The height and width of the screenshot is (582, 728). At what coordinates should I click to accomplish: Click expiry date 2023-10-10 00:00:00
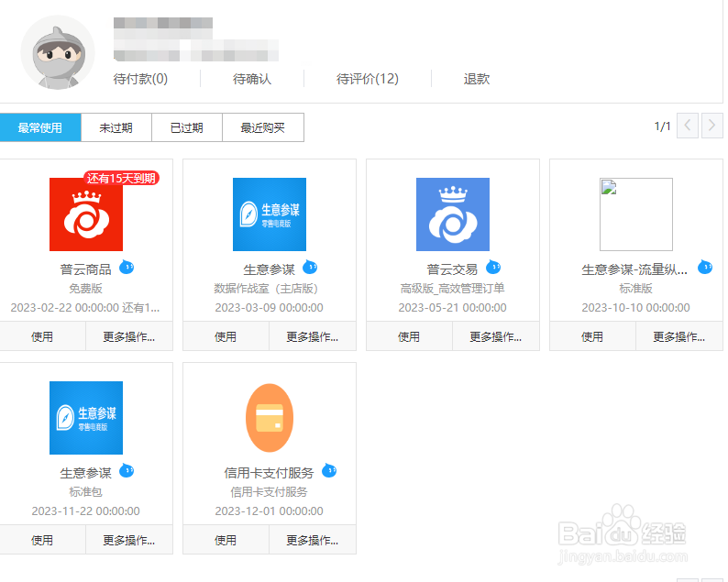coord(636,308)
